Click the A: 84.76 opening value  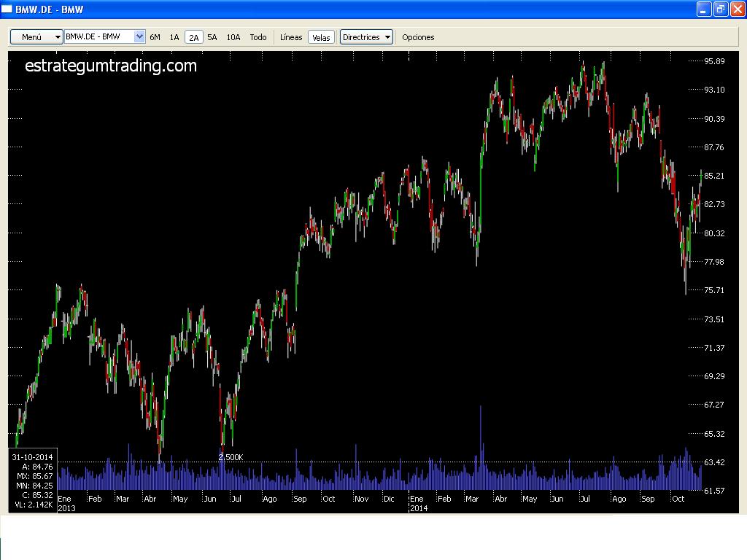coord(37,466)
